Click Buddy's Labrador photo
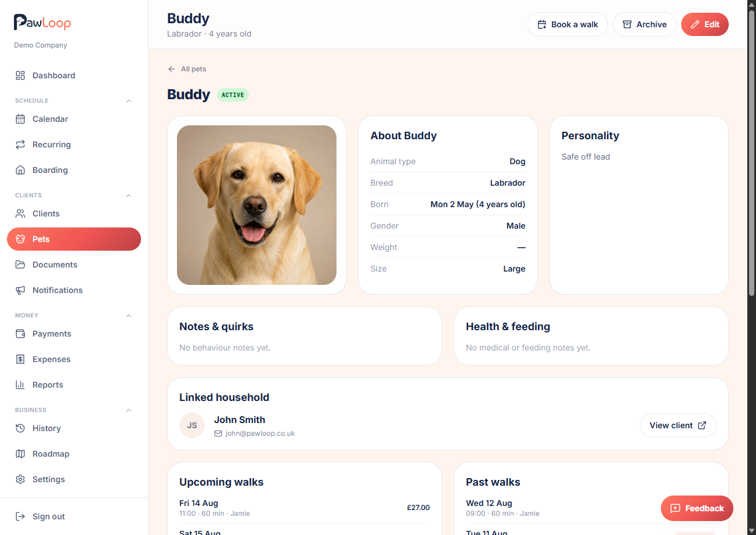The height and width of the screenshot is (535, 756). coord(256,205)
